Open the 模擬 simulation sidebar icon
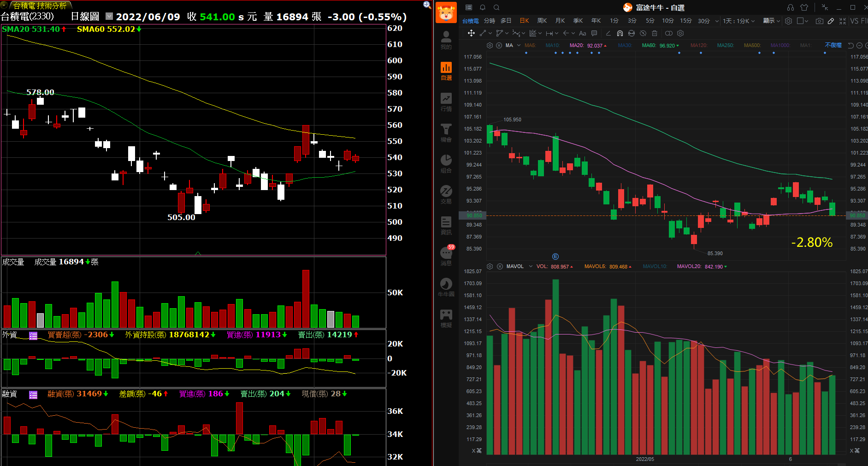The width and height of the screenshot is (868, 466). click(x=446, y=318)
